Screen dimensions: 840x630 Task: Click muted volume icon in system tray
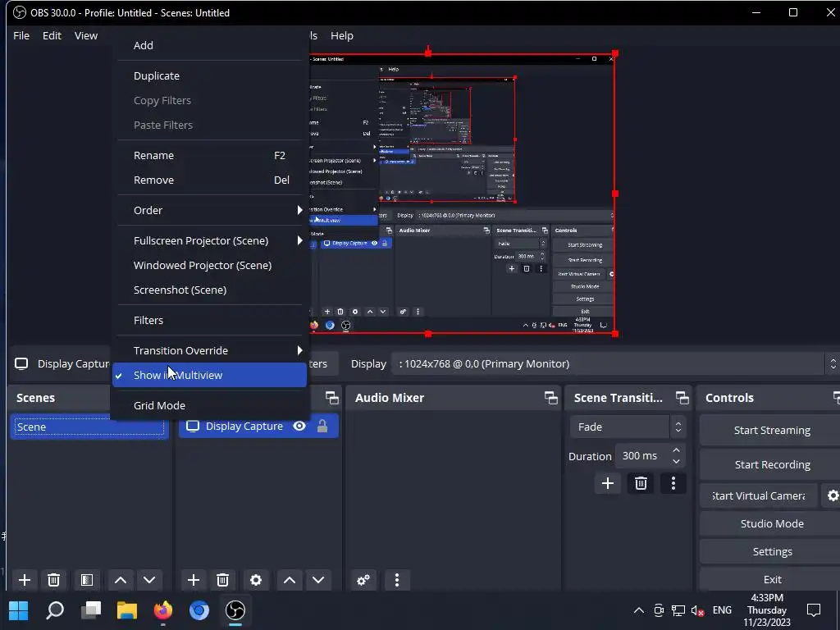pyautogui.click(x=697, y=610)
